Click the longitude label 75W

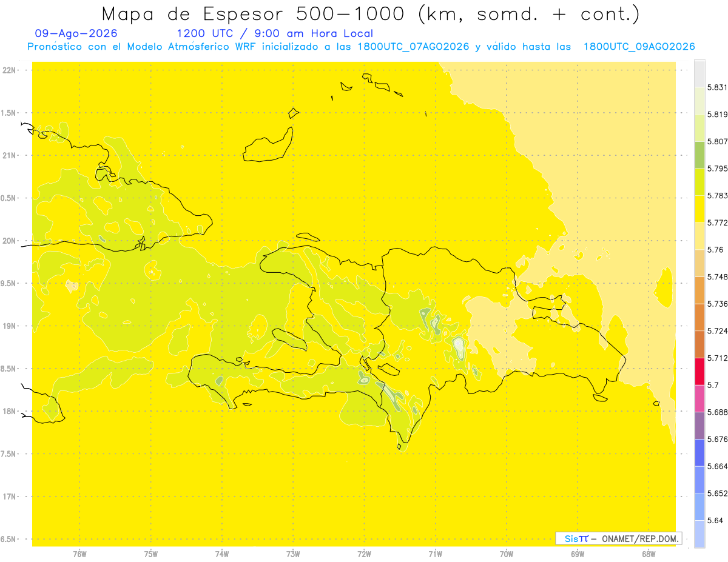coord(151,554)
